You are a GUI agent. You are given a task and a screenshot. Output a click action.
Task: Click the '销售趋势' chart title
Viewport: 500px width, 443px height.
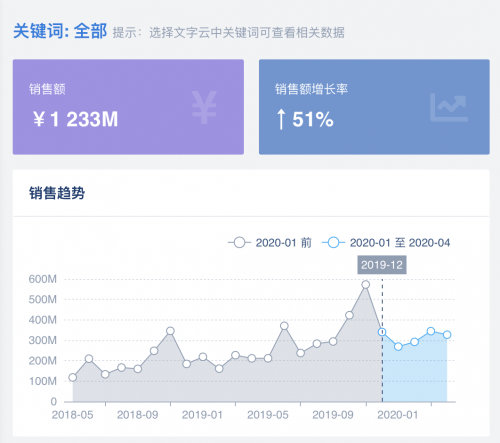[x=57, y=193]
